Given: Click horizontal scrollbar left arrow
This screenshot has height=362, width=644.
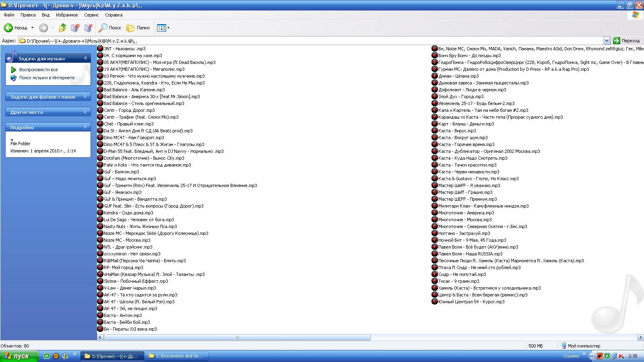Looking at the screenshot, I should tap(101, 337).
